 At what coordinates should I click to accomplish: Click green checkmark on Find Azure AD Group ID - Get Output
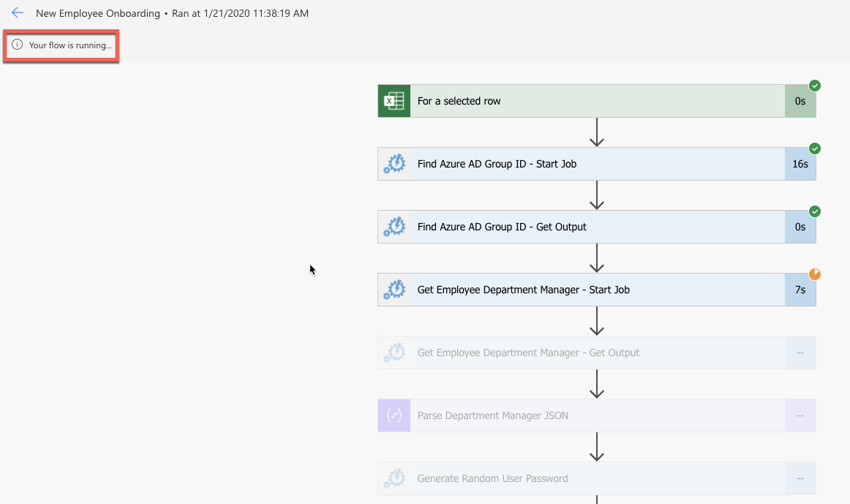tap(815, 211)
